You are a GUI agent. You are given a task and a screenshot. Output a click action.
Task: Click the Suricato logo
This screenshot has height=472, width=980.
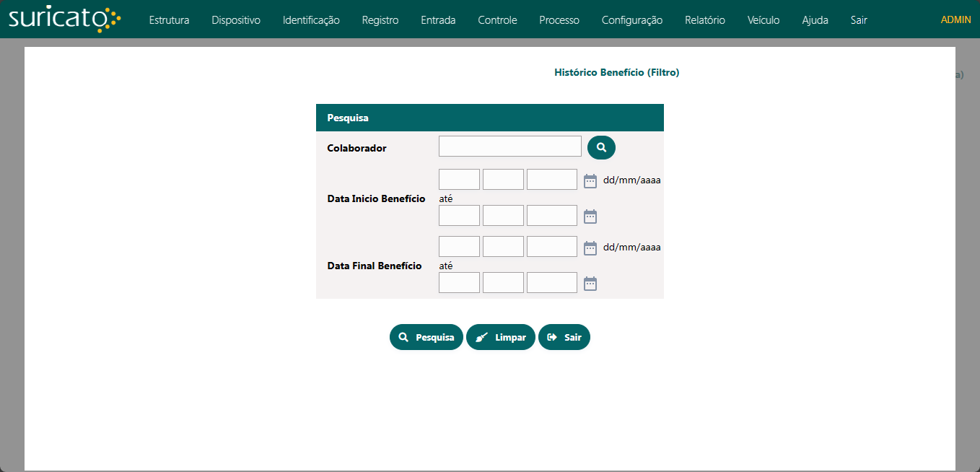[x=64, y=19]
